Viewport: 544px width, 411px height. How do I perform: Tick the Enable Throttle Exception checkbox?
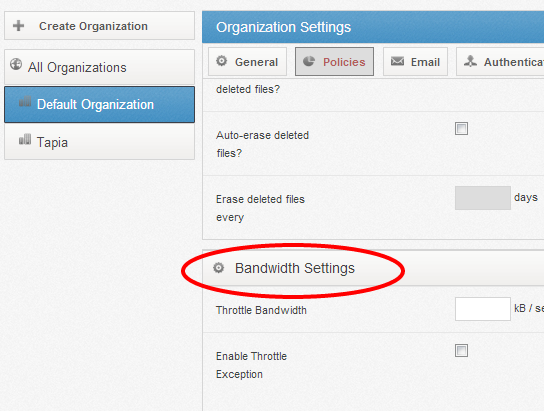[461, 351]
